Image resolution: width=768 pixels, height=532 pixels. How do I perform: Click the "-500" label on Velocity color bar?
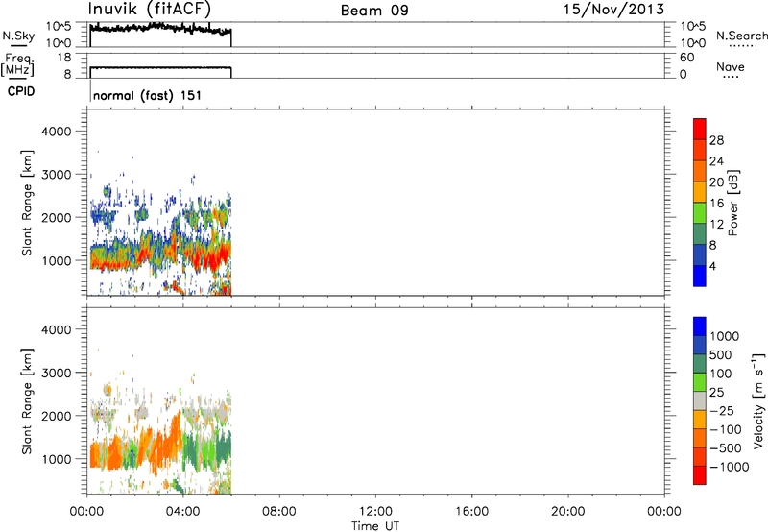coord(726,448)
